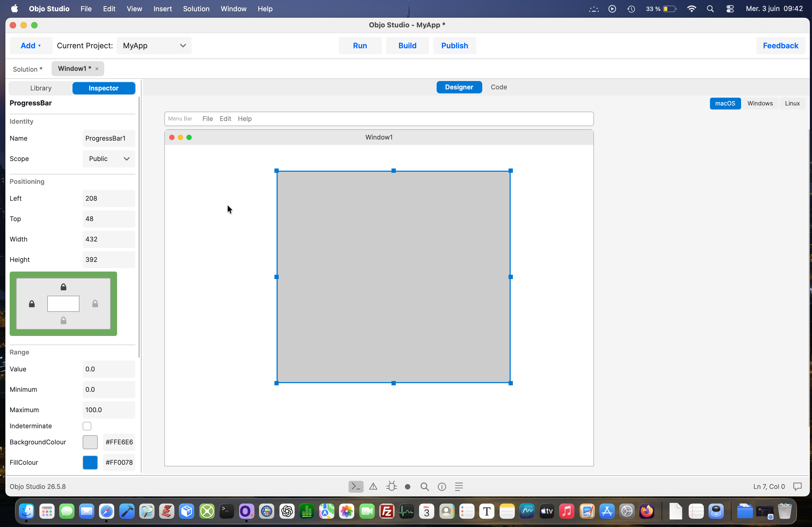
Task: Open the speech bubble icon at bottom right
Action: coord(797,486)
